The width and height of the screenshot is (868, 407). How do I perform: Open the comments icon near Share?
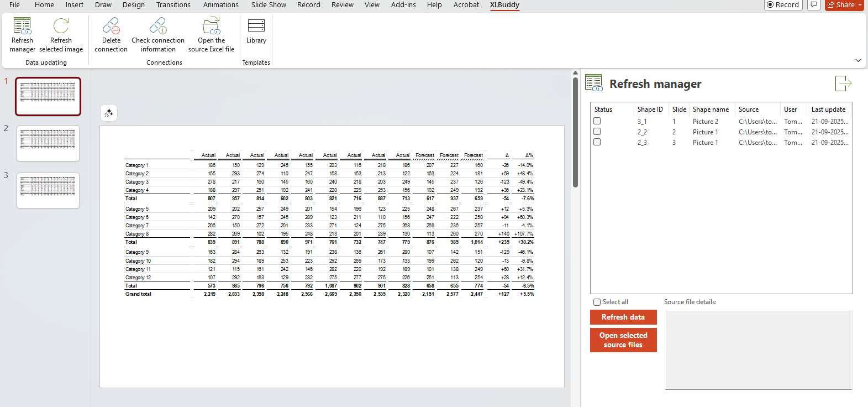[x=813, y=5]
